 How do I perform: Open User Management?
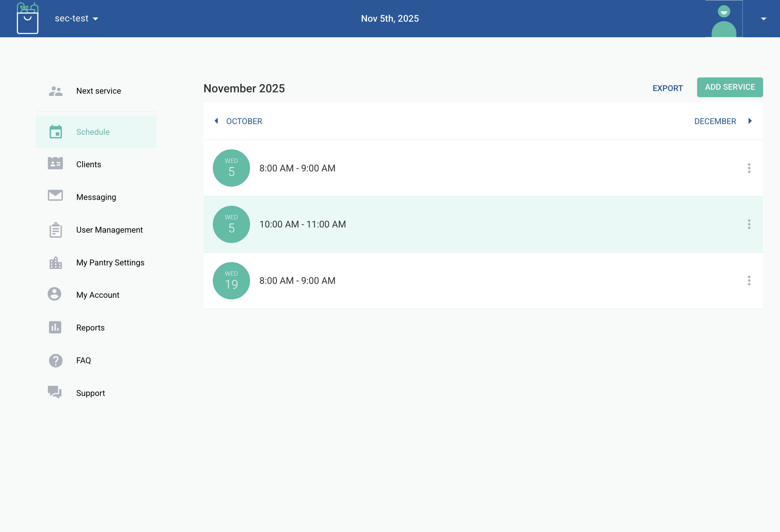[x=96, y=230]
